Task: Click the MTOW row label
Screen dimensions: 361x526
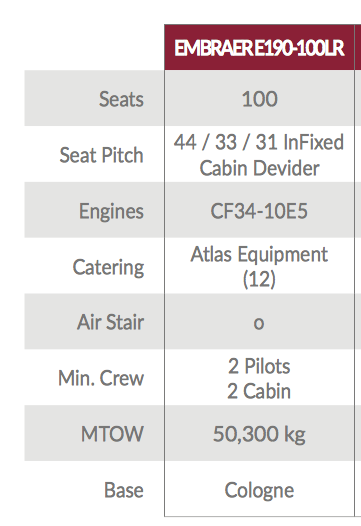Action: tap(112, 434)
